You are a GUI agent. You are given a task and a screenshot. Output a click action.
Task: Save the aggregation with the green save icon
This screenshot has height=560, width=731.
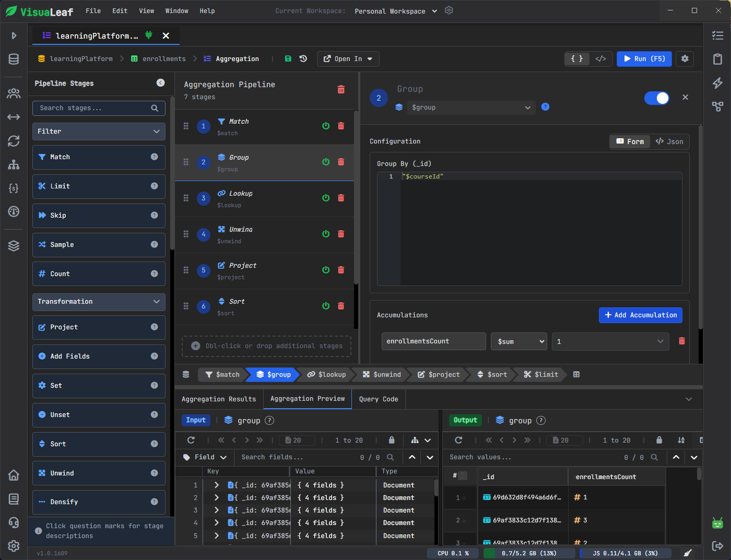(x=288, y=58)
